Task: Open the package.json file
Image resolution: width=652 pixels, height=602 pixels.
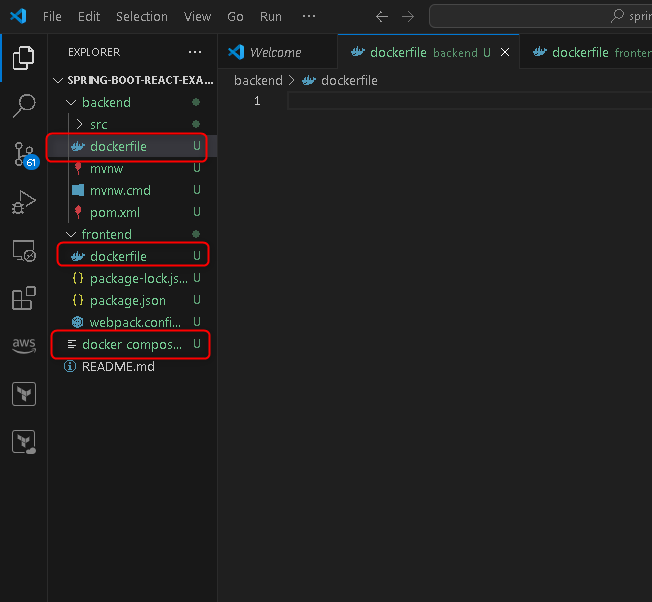Action: [x=133, y=301]
